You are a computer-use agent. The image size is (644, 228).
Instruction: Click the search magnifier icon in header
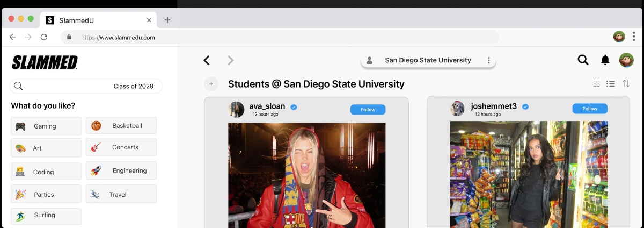point(583,60)
